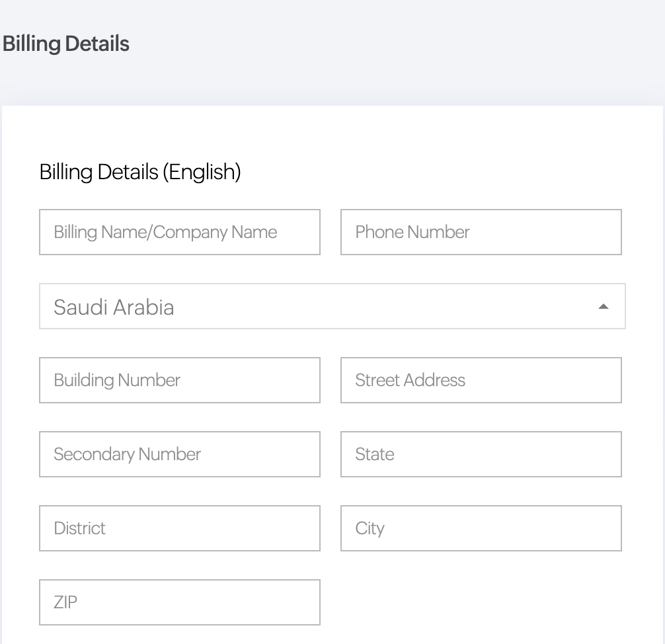This screenshot has height=644, width=665.
Task: Open the Saudi Arabia country dropdown
Action: pos(332,306)
